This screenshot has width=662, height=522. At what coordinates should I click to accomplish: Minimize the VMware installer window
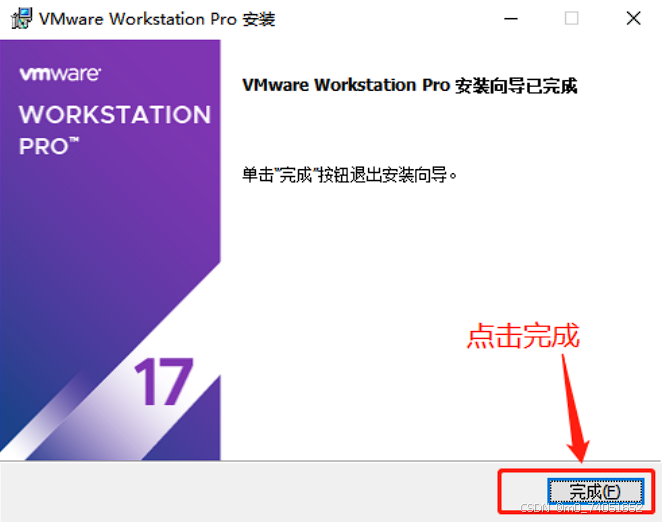[511, 19]
